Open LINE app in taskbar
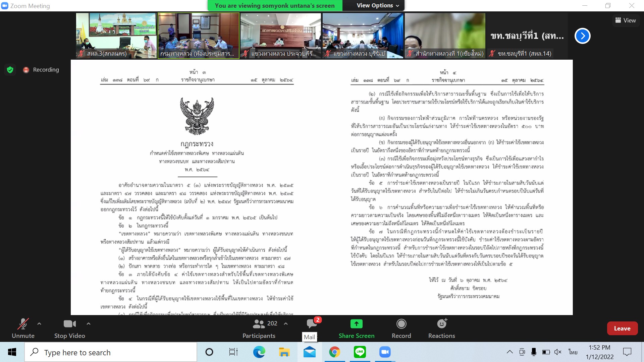 point(360,352)
